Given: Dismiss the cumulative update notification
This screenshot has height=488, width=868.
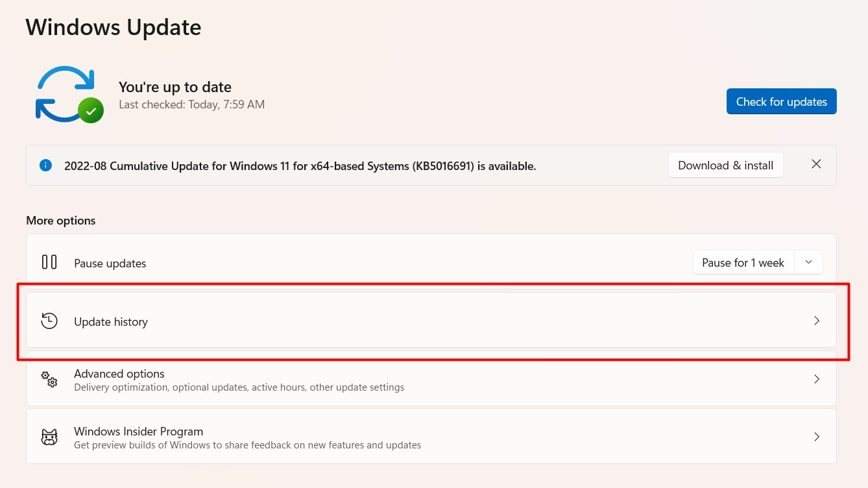Looking at the screenshot, I should tap(816, 164).
